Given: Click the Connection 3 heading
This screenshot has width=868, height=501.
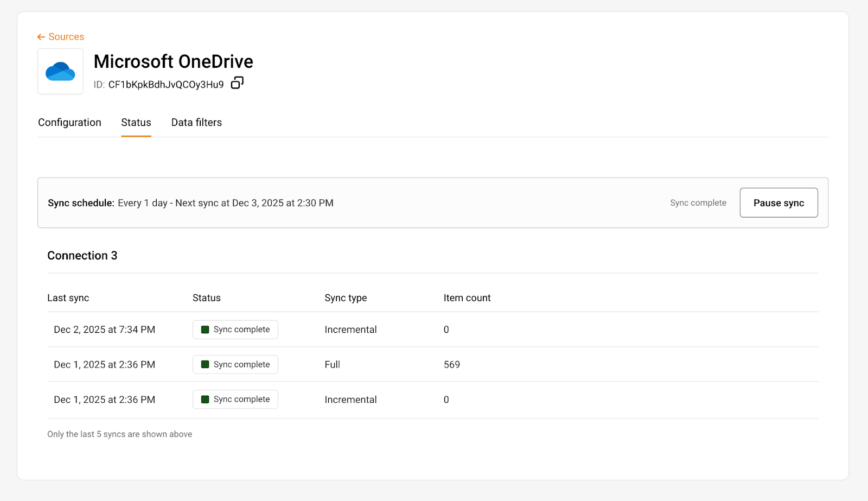Looking at the screenshot, I should click(x=82, y=256).
